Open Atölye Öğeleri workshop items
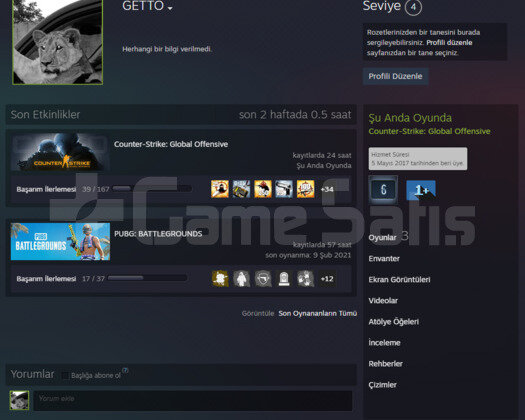This screenshot has height=420, width=525. pyautogui.click(x=394, y=322)
